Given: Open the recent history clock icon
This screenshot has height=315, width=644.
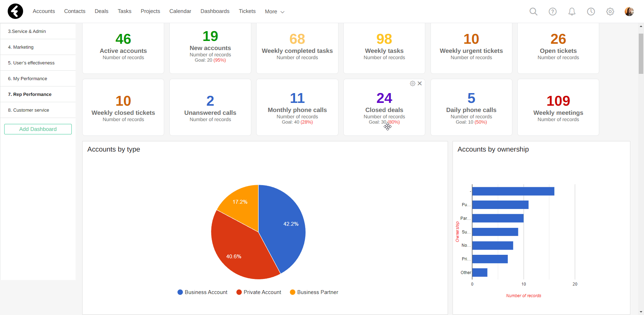Looking at the screenshot, I should 591,12.
